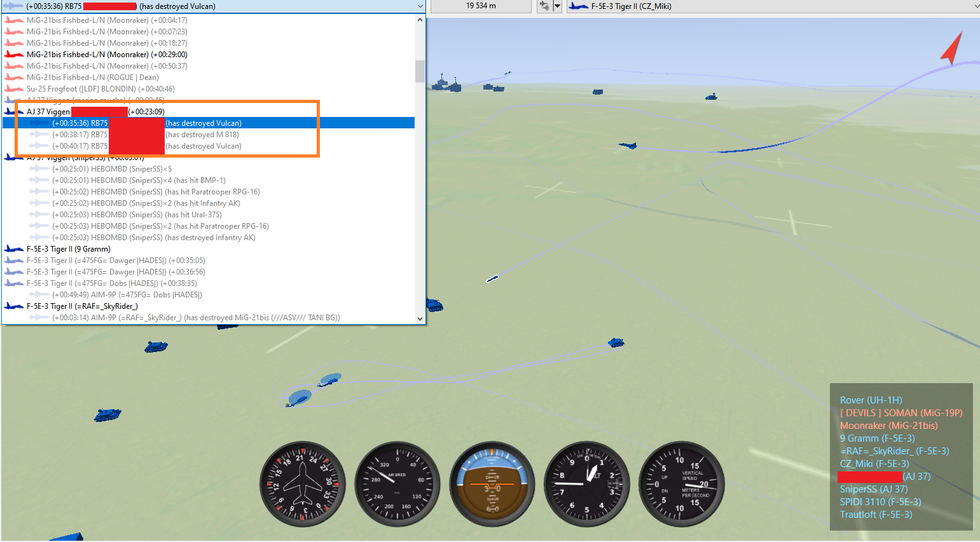This screenshot has width=980, height=542.
Task: Click the heading compass instrument gauge
Action: pyautogui.click(x=303, y=484)
